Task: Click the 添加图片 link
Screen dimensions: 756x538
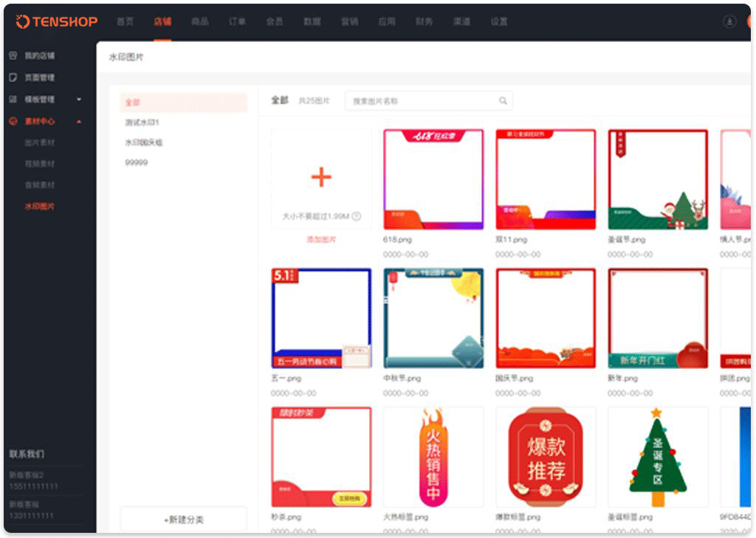Action: click(x=321, y=240)
